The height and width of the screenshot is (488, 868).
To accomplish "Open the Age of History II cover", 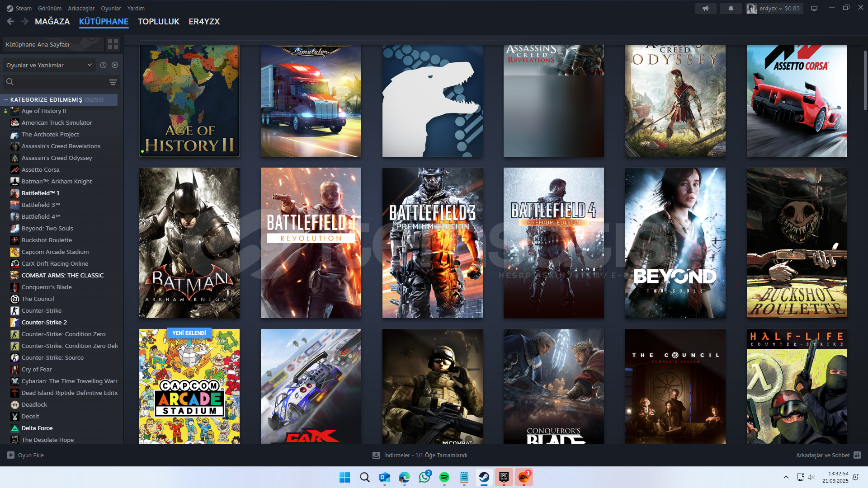I will (189, 101).
